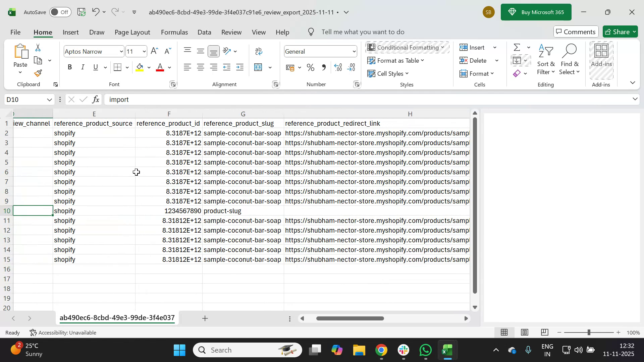Open the Review menu tab
Viewport: 644px width, 362px height.
click(x=231, y=32)
